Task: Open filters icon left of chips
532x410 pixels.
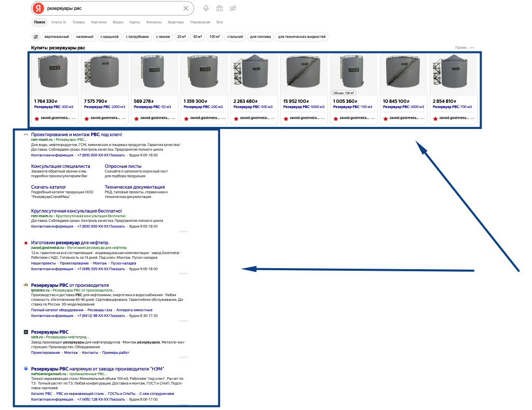Action: [36, 37]
